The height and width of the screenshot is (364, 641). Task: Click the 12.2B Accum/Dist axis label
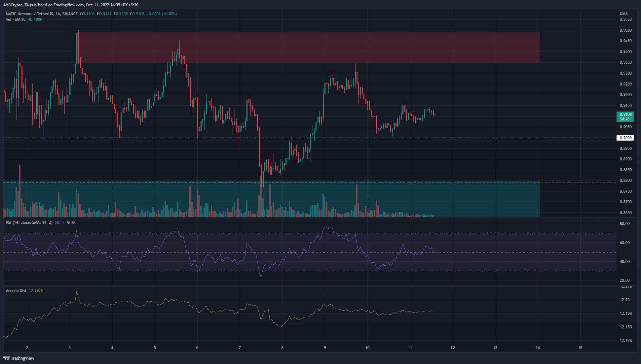pos(624,300)
